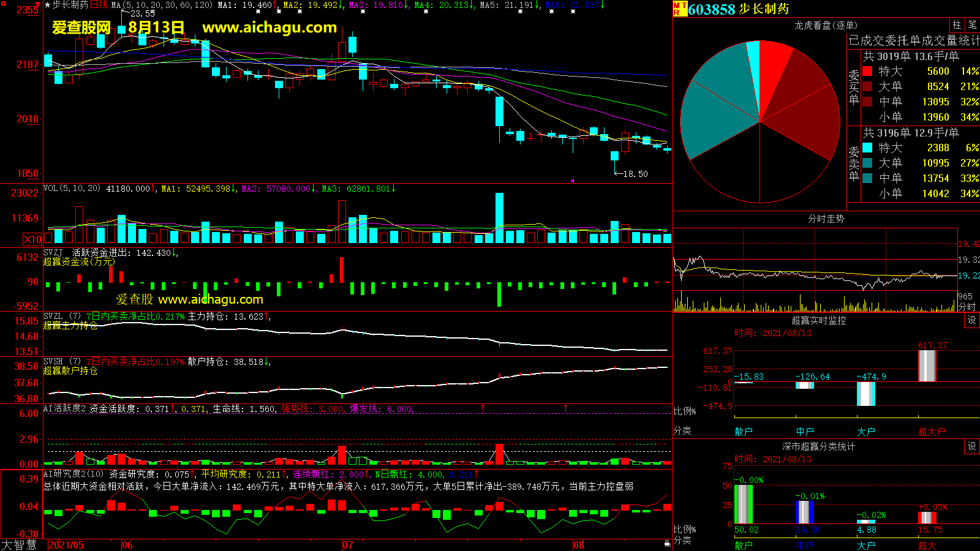Image resolution: width=980 pixels, height=551 pixels.
Task: Click the 07 month marker on date axis
Action: (347, 545)
